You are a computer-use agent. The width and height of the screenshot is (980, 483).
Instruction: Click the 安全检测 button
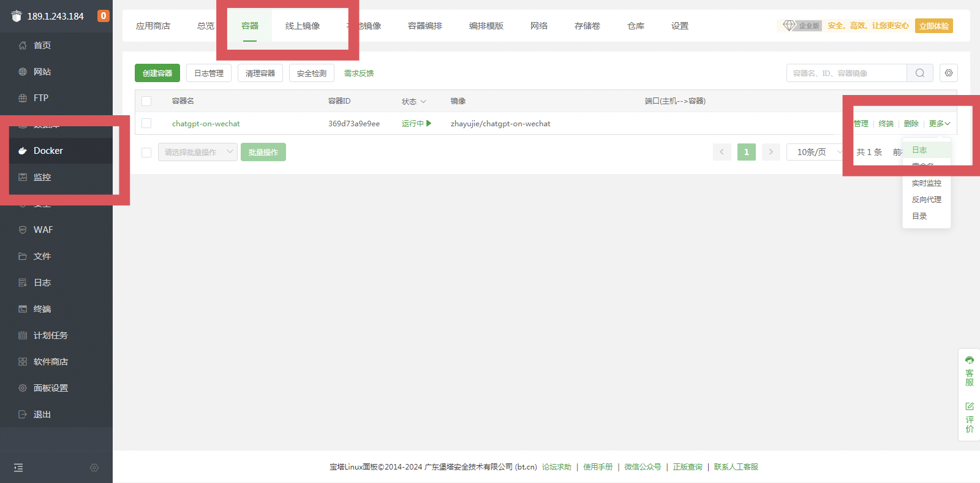312,73
